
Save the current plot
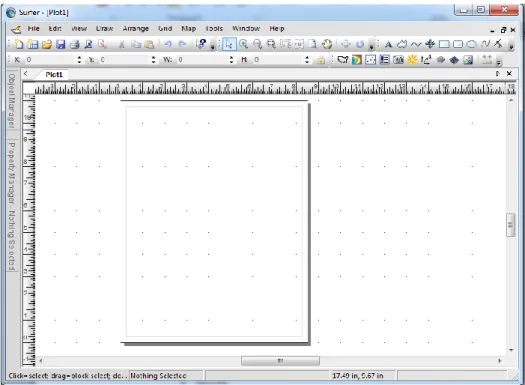pos(61,44)
